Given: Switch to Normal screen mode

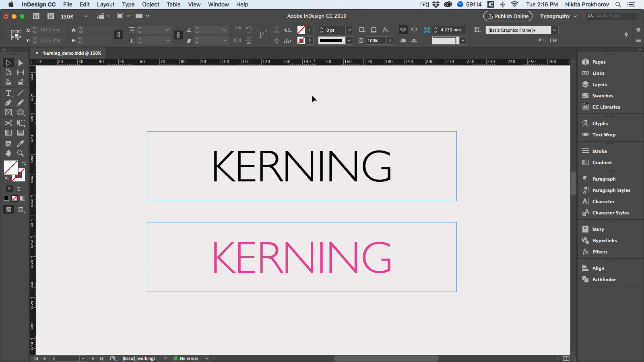Looking at the screenshot, I should click(x=8, y=210).
